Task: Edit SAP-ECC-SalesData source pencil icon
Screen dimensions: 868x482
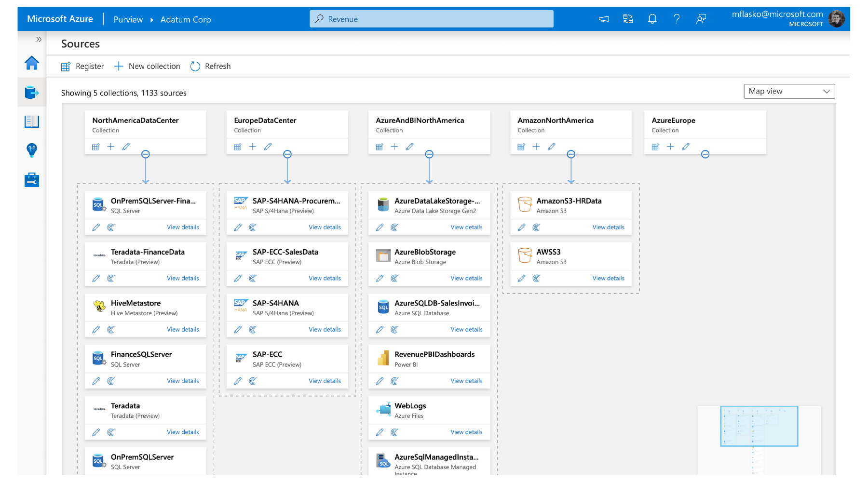Action: pos(238,278)
